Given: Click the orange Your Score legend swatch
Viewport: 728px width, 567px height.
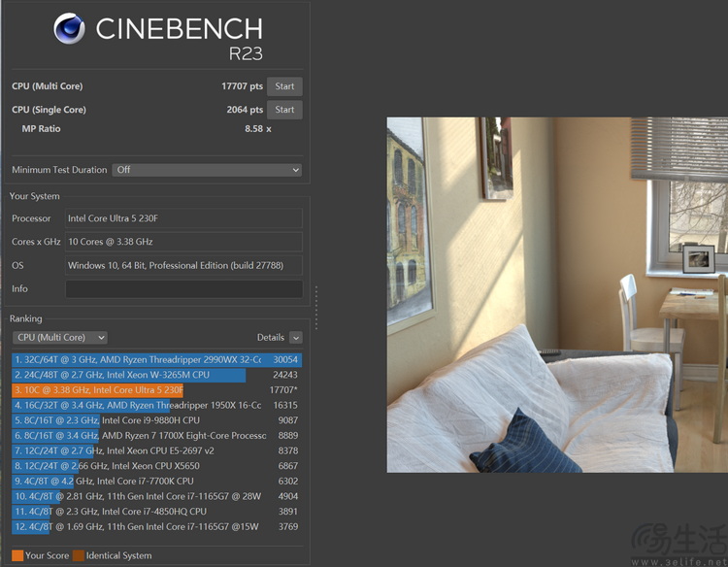Looking at the screenshot, I should [x=17, y=555].
